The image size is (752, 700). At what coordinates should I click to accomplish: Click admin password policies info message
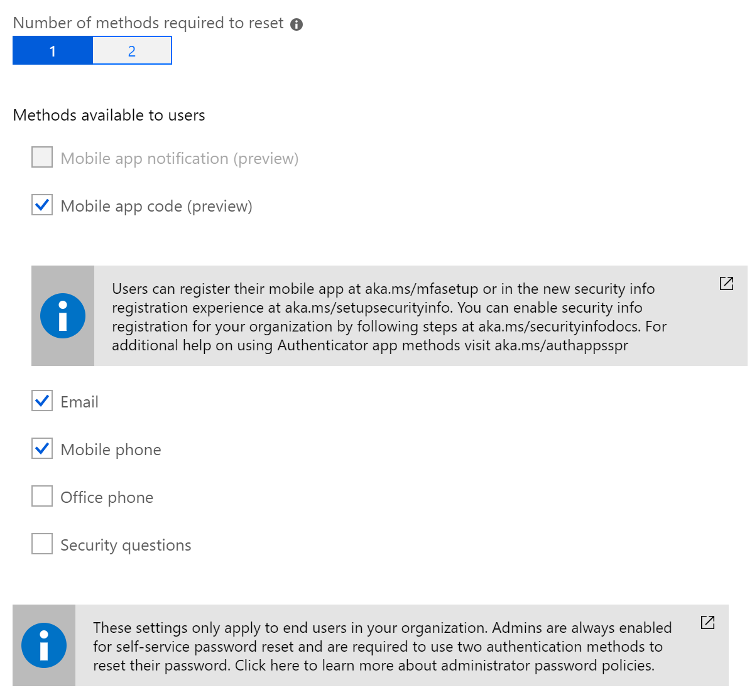(x=370, y=645)
